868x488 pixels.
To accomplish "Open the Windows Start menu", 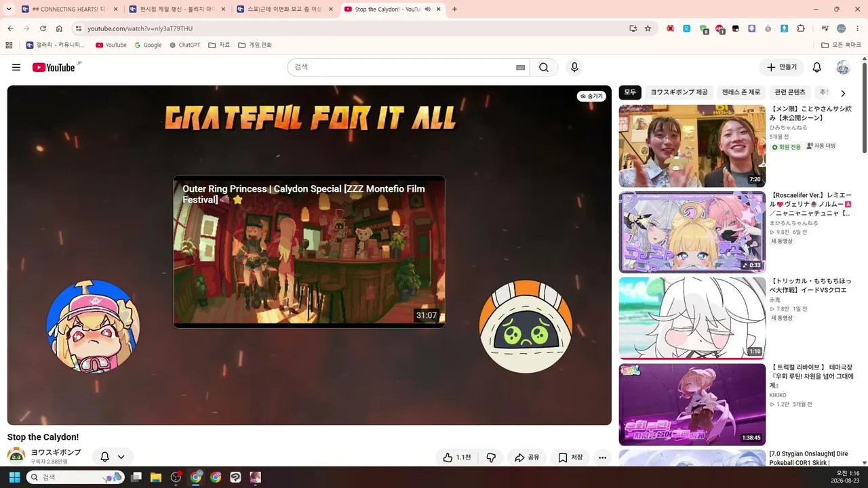I will click(14, 477).
